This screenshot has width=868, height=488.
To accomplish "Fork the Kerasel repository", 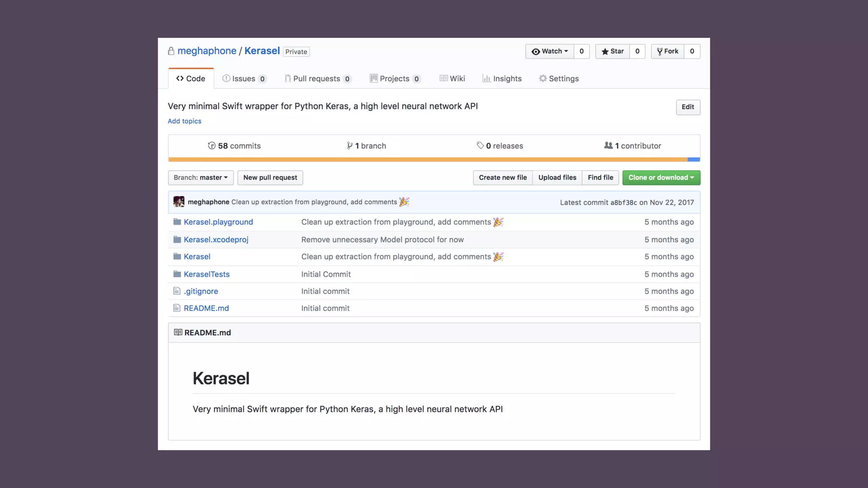I will tap(668, 51).
